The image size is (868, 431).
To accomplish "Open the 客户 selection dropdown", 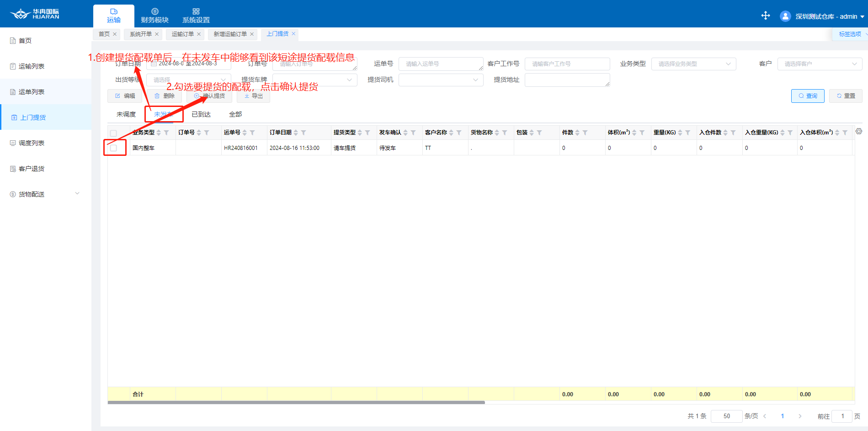I will [x=820, y=64].
